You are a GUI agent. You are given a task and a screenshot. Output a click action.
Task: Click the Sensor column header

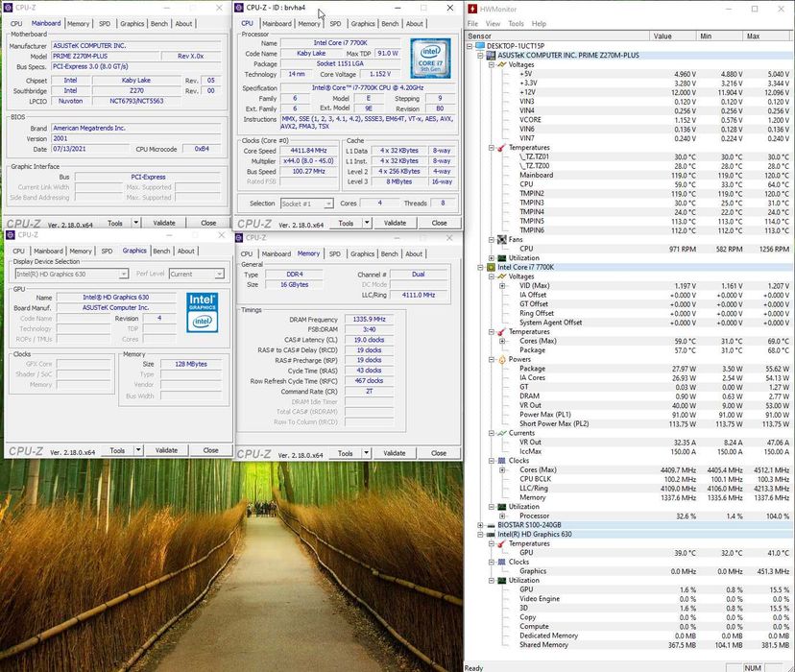557,36
